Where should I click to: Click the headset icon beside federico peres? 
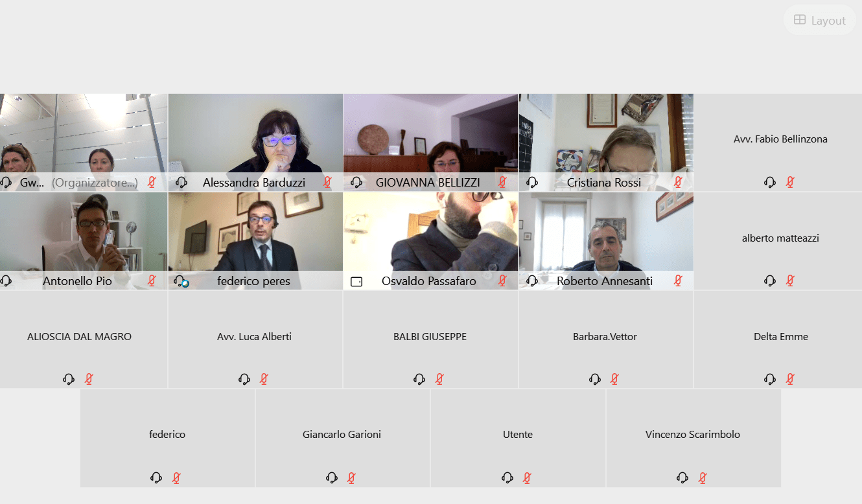[x=181, y=281]
